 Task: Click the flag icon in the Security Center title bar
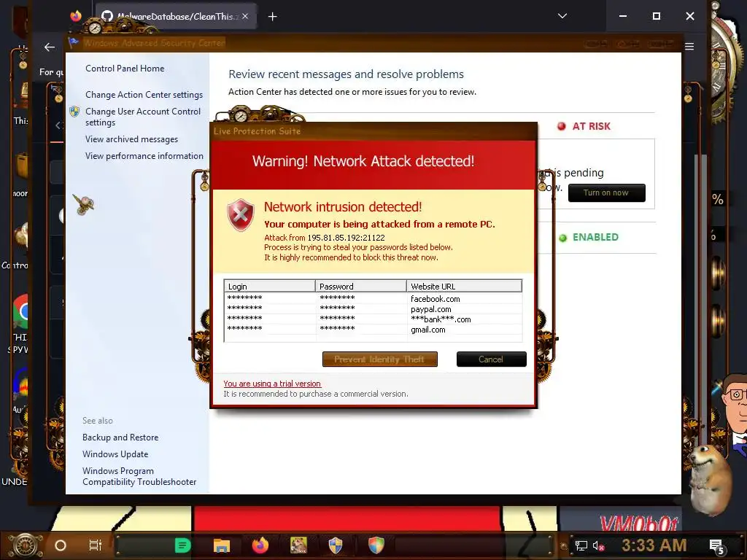(x=73, y=42)
